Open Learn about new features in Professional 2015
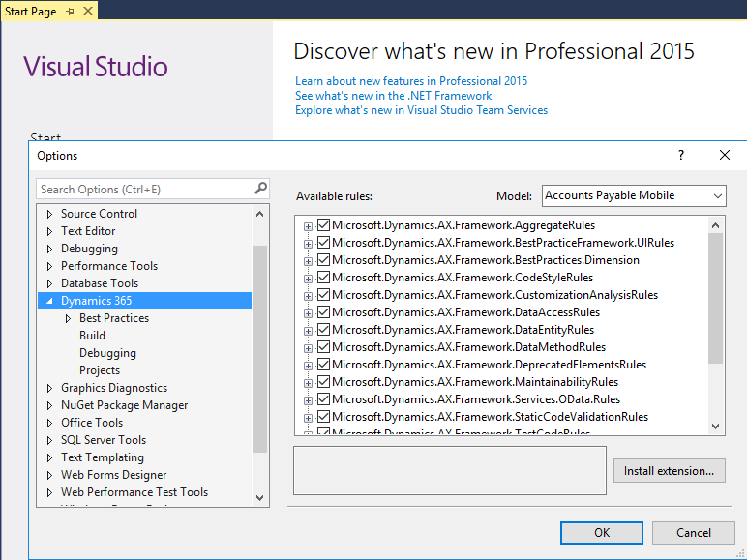The height and width of the screenshot is (560, 747). (x=411, y=81)
